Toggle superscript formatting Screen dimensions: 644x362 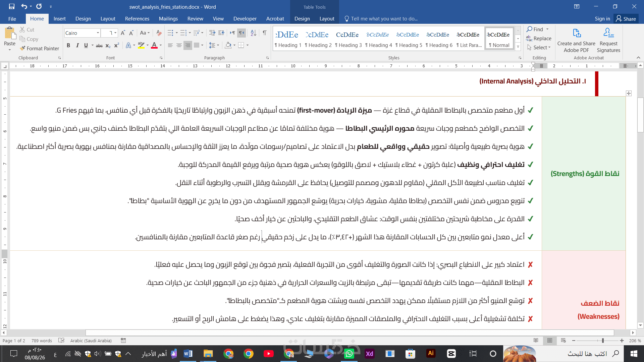click(117, 45)
